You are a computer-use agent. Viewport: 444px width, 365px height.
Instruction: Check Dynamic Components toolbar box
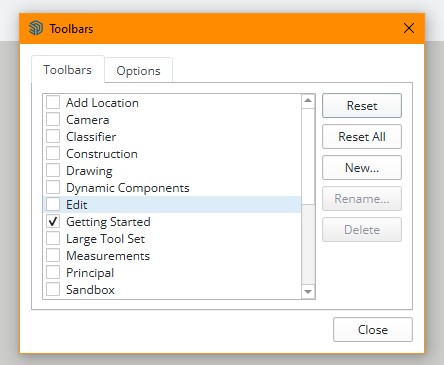[53, 187]
